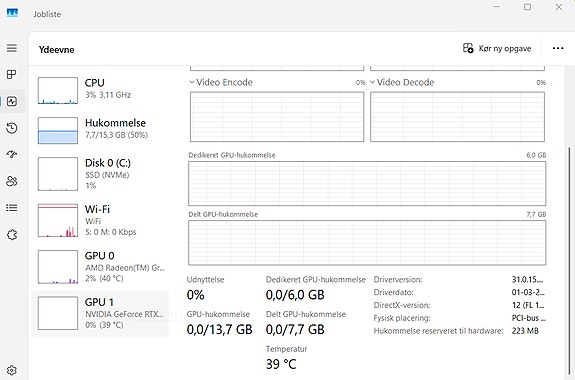Image resolution: width=575 pixels, height=380 pixels.
Task: Open Startup apps icon in sidebar
Action: point(12,154)
